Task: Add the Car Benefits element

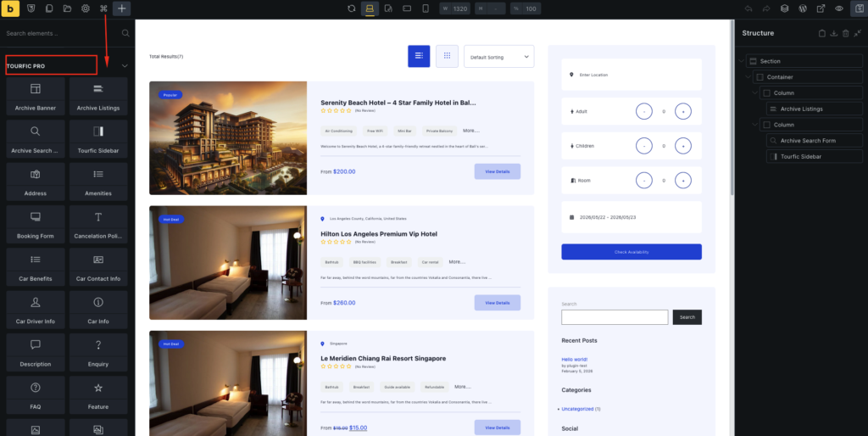Action: [36, 266]
